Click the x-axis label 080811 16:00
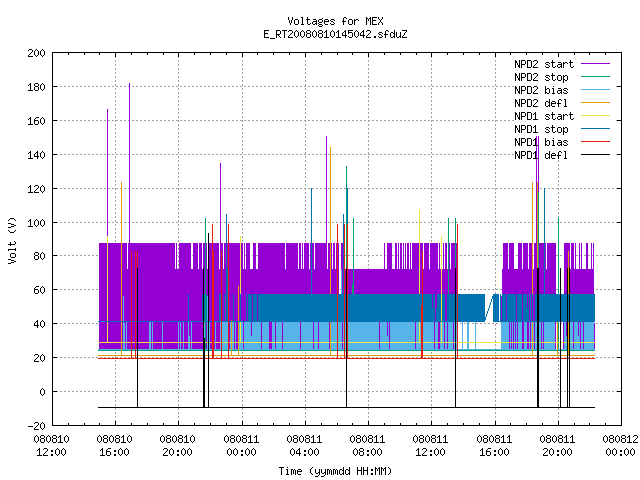 494,446
